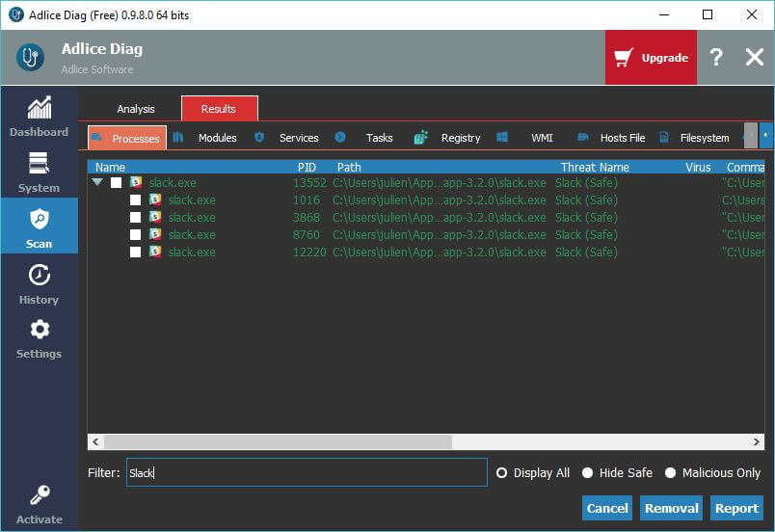Select the Hide Safe radio option
This screenshot has height=532, width=775.
point(587,473)
